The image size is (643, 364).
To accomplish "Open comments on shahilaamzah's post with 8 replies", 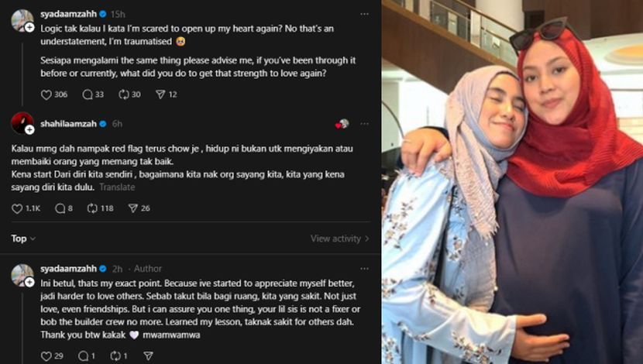I will [60, 208].
